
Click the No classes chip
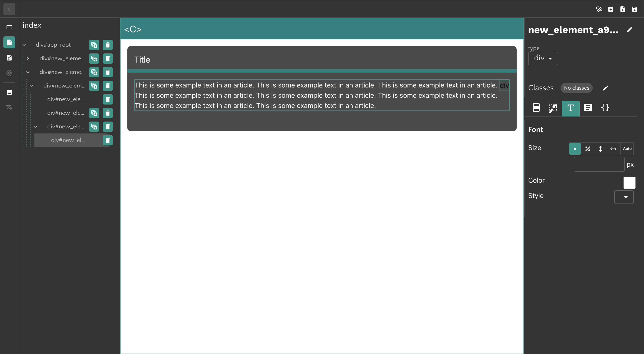576,88
